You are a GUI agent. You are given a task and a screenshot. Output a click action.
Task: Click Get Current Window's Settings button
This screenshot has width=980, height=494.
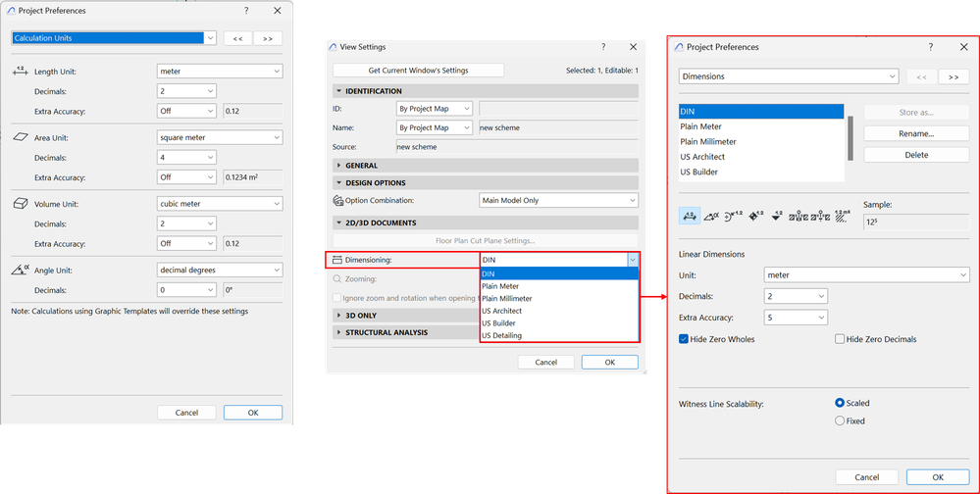(x=418, y=70)
